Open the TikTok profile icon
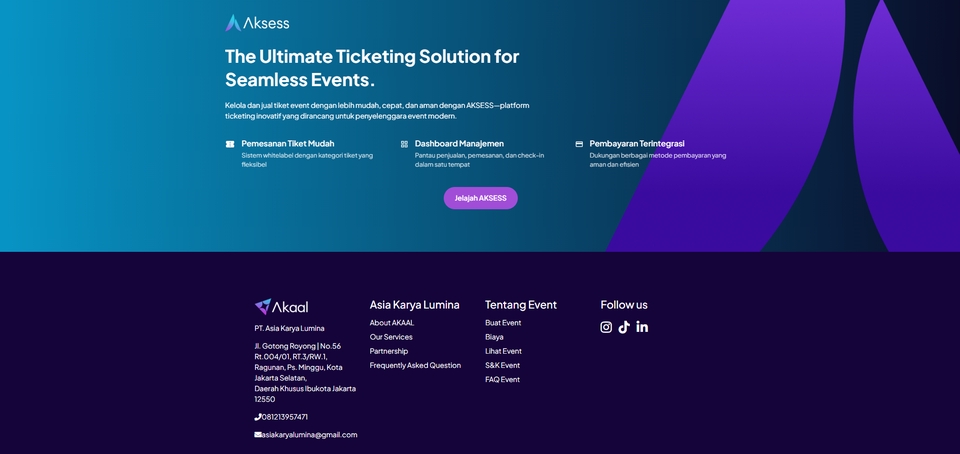Viewport: 960px width, 454px height. click(x=624, y=327)
